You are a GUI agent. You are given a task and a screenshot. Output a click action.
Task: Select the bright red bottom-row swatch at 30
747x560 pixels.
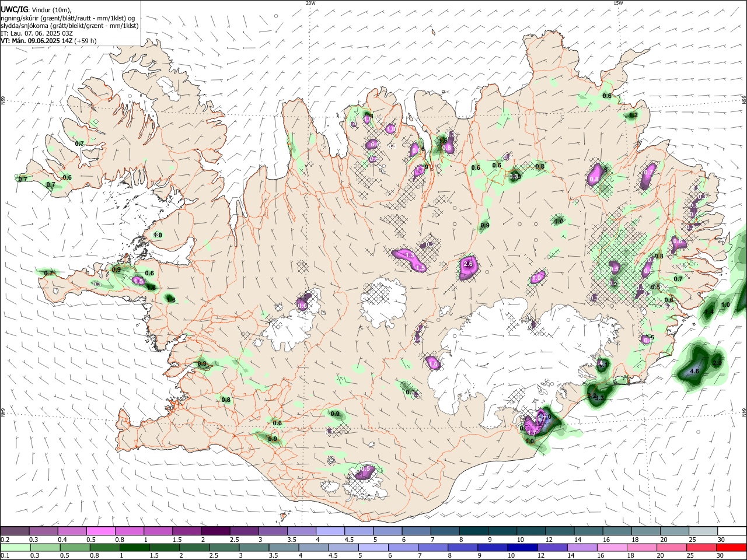click(732, 547)
